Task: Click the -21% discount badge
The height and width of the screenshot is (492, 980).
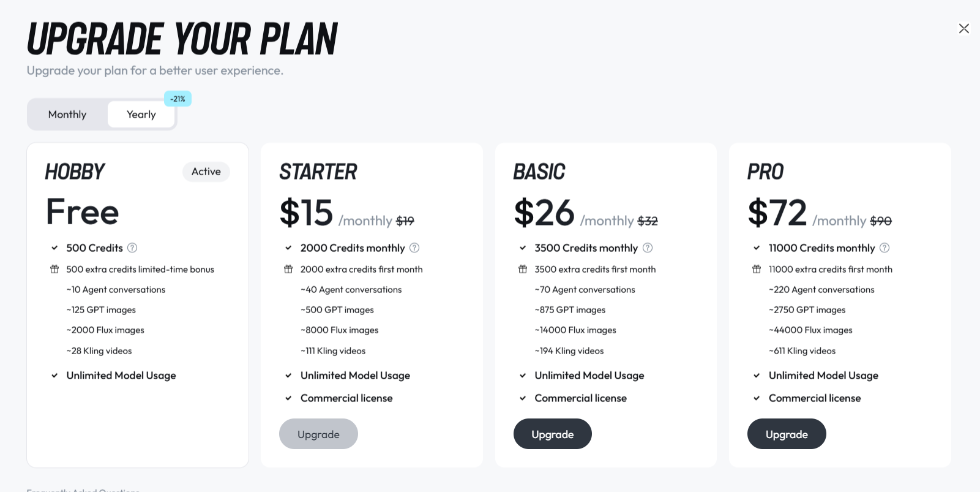Action: [178, 99]
